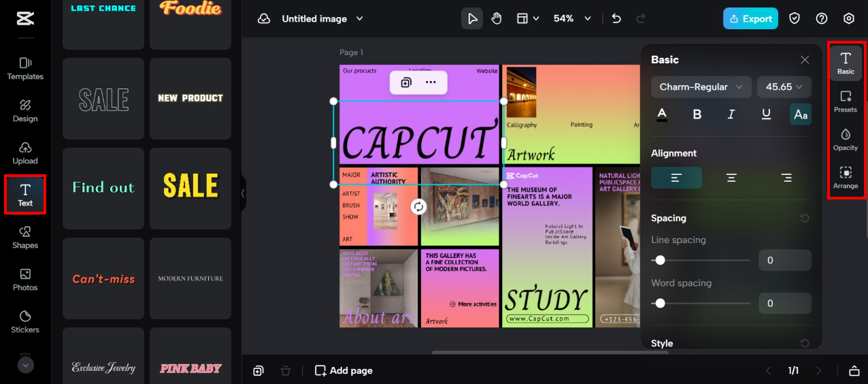This screenshot has height=384, width=868.
Task: Collapse the left text panel
Action: coord(243,193)
